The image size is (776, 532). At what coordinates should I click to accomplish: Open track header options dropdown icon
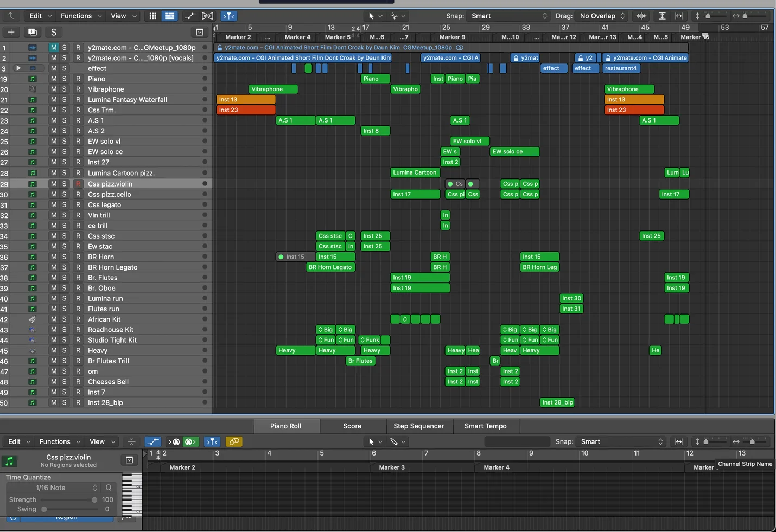click(200, 32)
